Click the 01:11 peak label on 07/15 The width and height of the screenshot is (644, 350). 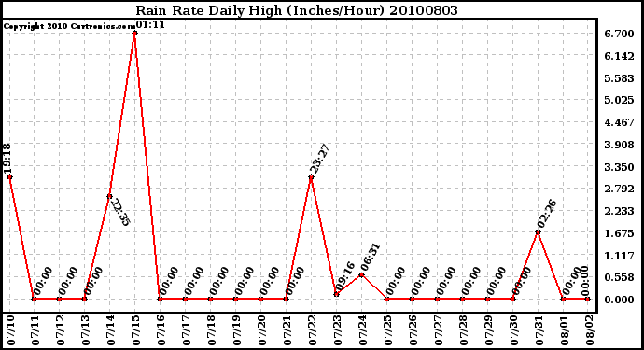(x=150, y=24)
